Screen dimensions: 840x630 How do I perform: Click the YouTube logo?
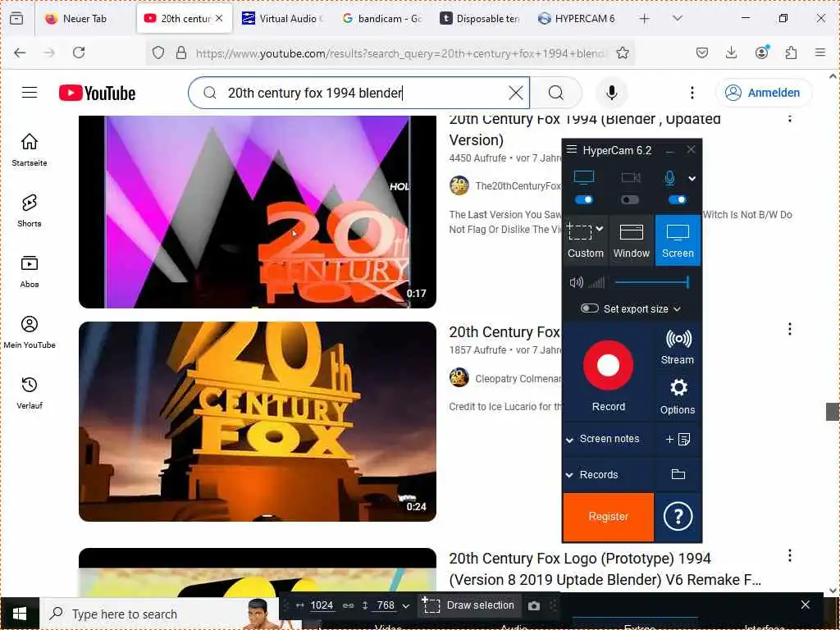pyautogui.click(x=97, y=93)
